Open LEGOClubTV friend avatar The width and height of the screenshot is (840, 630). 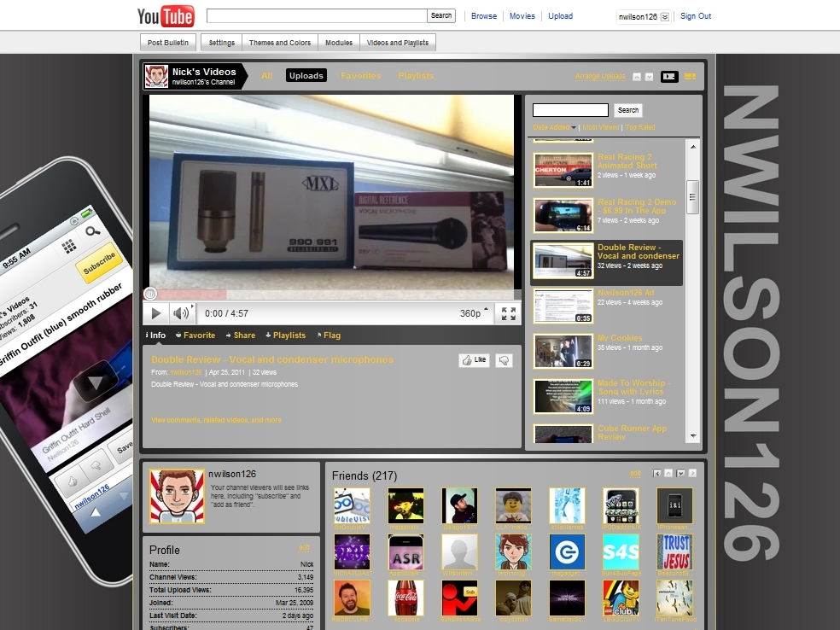coord(621,598)
